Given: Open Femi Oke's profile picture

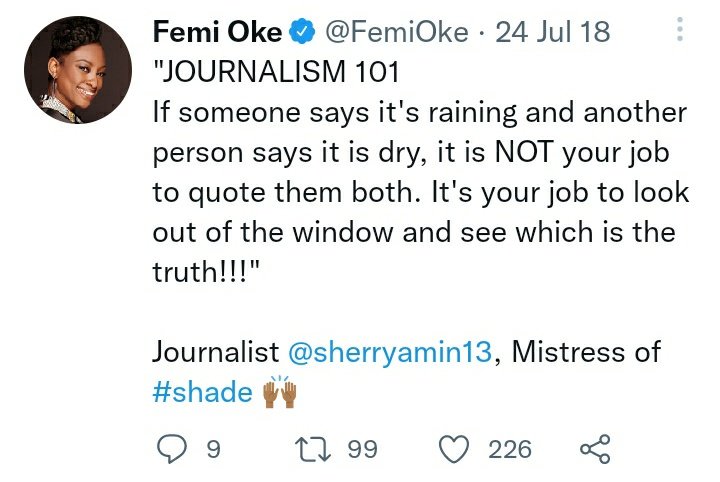Looking at the screenshot, I should tap(78, 70).
